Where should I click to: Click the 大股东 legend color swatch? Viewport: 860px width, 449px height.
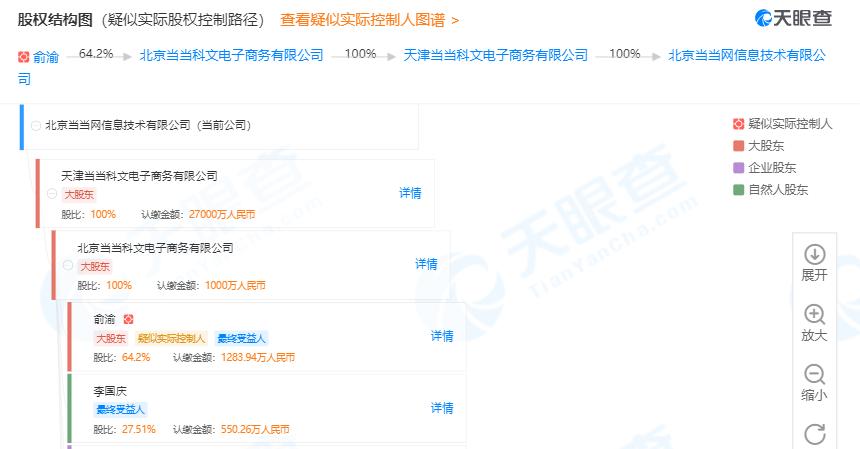[x=739, y=146]
